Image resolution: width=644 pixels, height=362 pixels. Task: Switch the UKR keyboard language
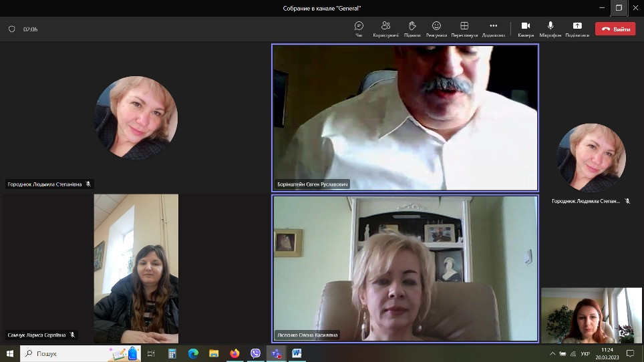[x=585, y=353]
